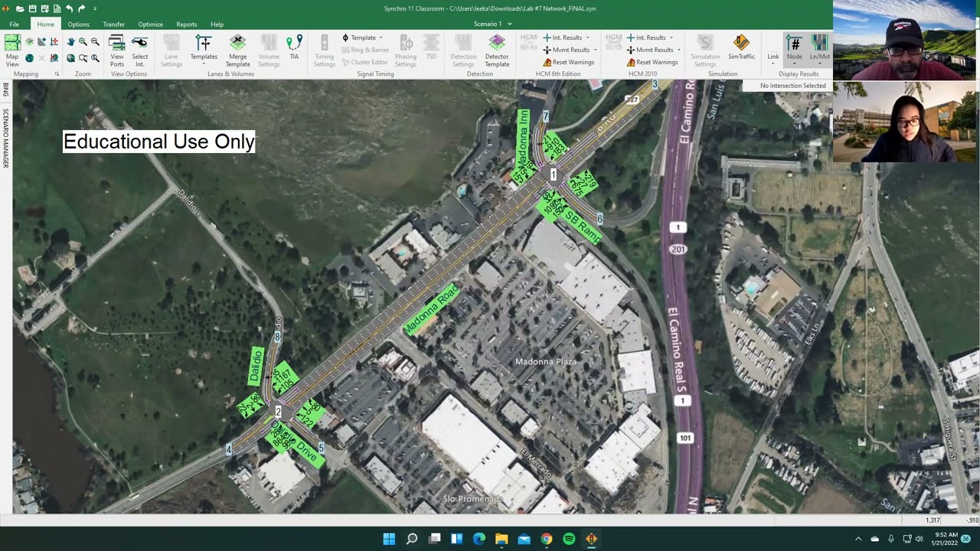The height and width of the screenshot is (551, 980).
Task: Select the pan hand tool in Zoom group
Action: pos(70,42)
